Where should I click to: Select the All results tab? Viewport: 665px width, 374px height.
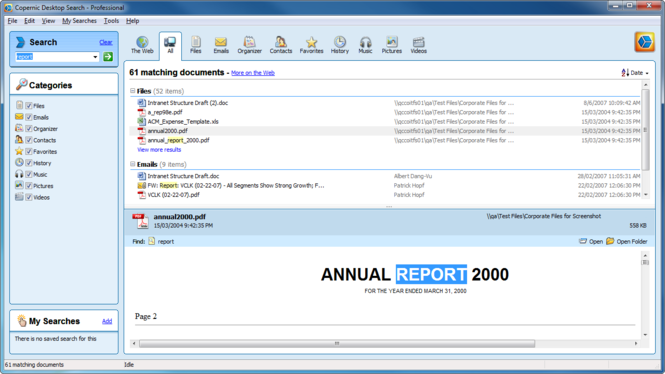point(170,45)
